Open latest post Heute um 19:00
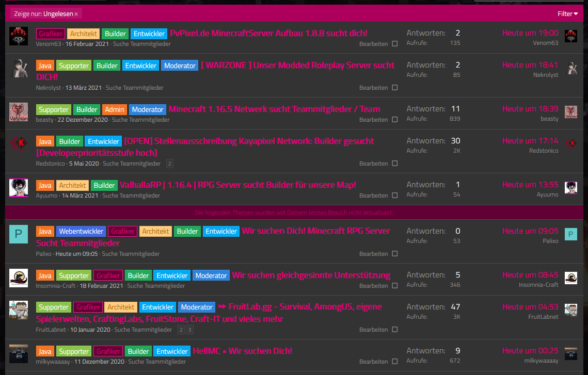The height and width of the screenshot is (375, 588). [x=530, y=33]
